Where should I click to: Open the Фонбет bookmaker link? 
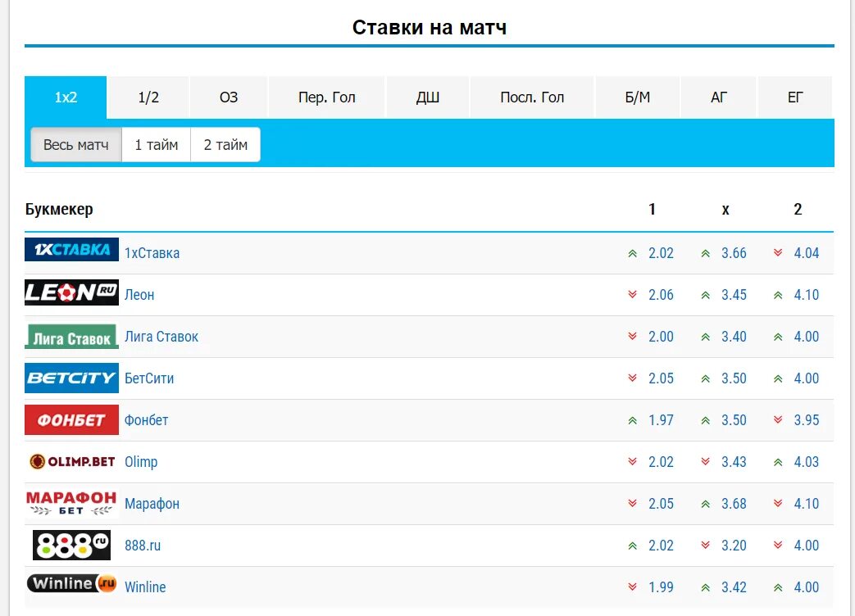point(146,420)
